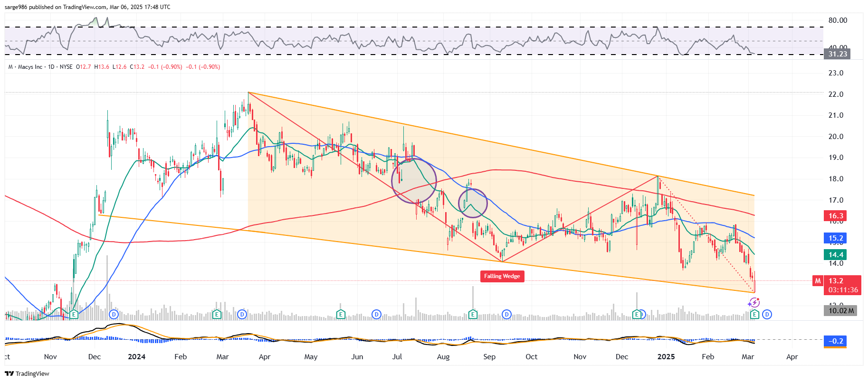Select the earnings marker in May 2024
Image resolution: width=868 pixels, height=382 pixels.
coord(341,314)
